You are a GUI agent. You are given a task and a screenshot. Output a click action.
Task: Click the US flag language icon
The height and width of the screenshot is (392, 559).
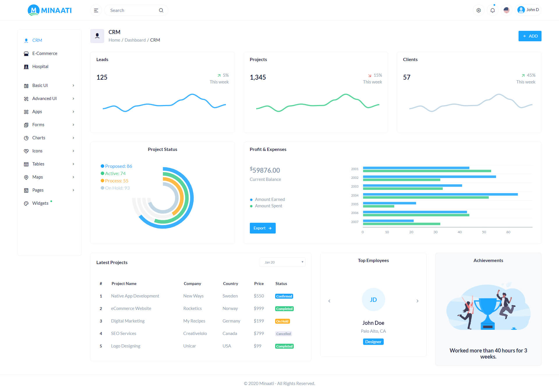pyautogui.click(x=506, y=10)
